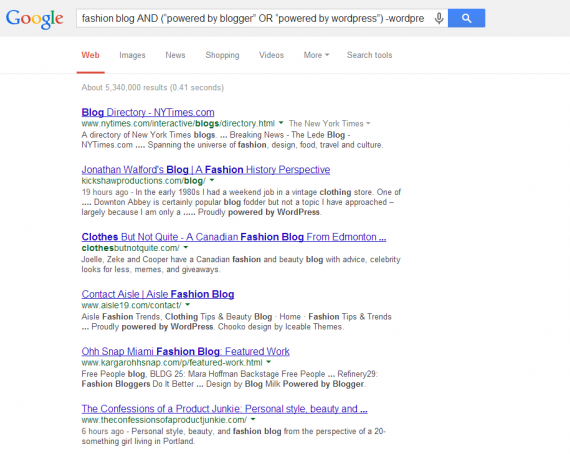Image resolution: width=570 pixels, height=454 pixels.
Task: Open Ohh Snap Miami Fashion Blog result
Action: click(185, 351)
